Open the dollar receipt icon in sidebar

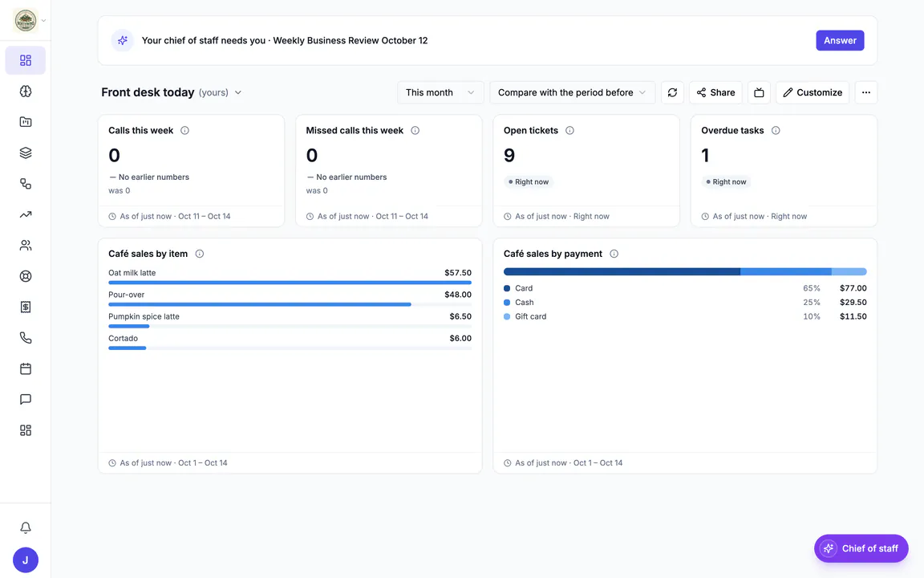(26, 307)
